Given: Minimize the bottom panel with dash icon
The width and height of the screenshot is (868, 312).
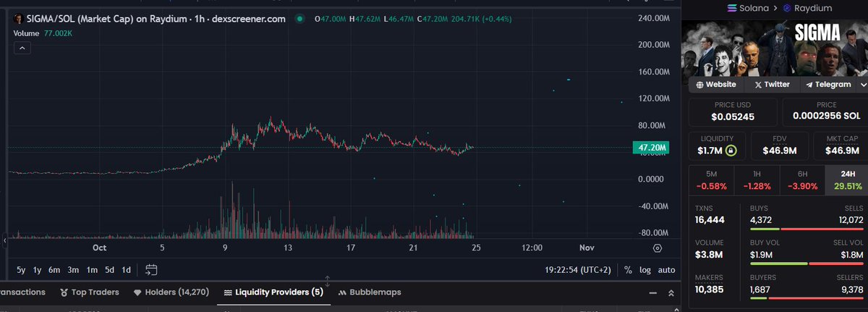Looking at the screenshot, I should pyautogui.click(x=652, y=292).
